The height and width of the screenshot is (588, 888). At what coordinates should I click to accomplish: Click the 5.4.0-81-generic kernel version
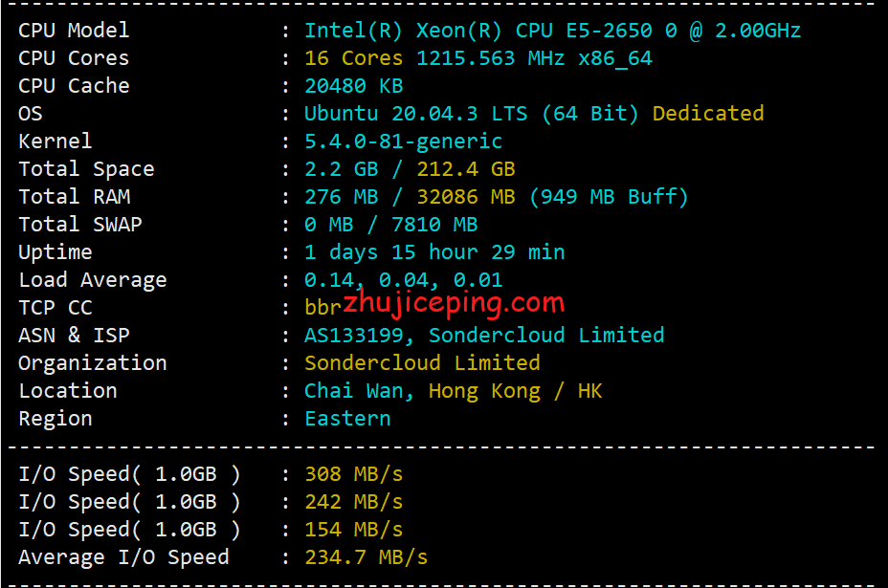pyautogui.click(x=403, y=142)
